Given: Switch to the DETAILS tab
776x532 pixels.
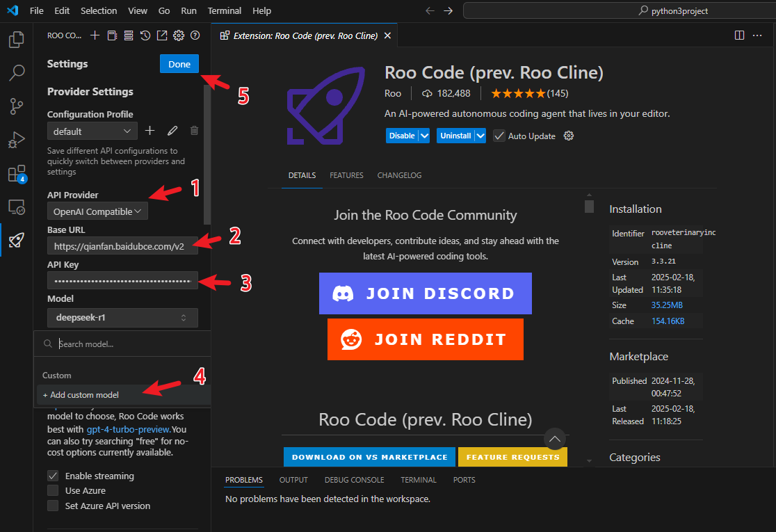Looking at the screenshot, I should tap(302, 175).
